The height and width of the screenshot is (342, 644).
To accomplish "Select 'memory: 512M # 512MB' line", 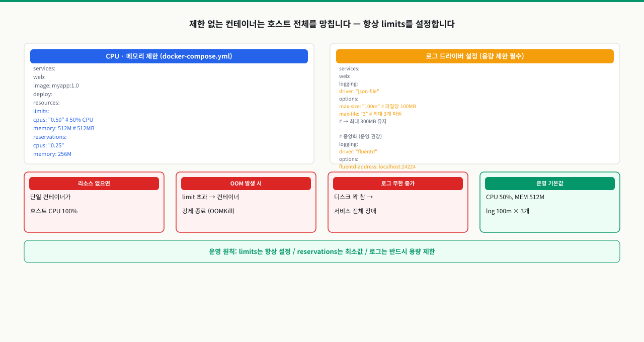I will coord(64,128).
